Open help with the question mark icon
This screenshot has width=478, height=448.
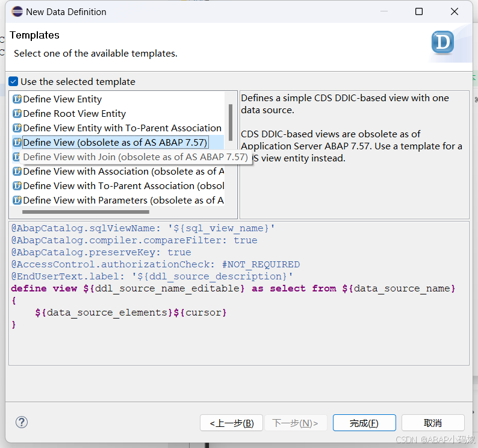pos(22,422)
